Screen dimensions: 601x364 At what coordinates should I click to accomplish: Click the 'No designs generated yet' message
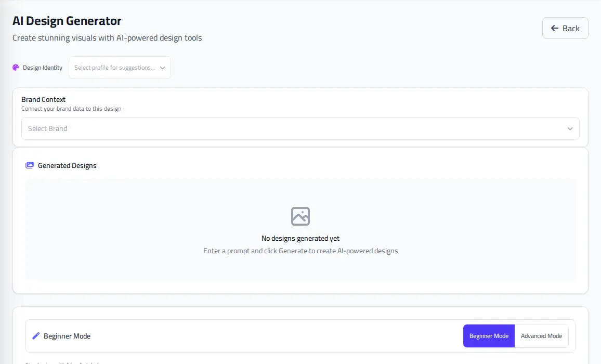point(300,238)
